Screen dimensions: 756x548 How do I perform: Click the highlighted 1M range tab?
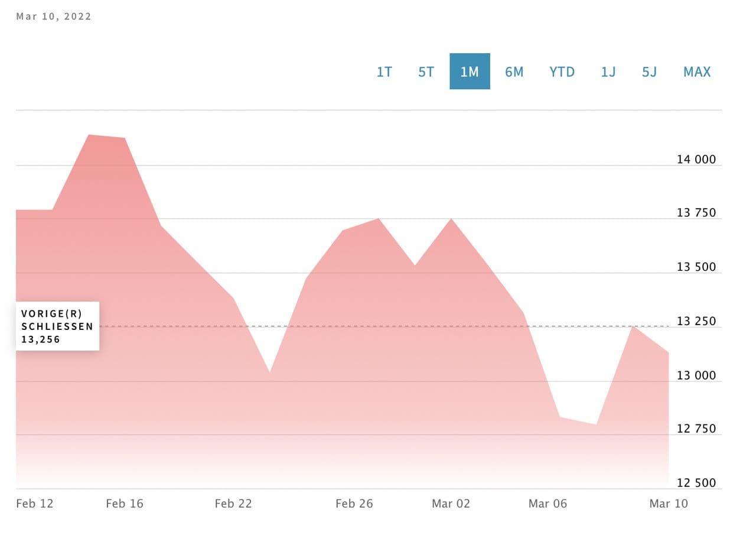(x=470, y=72)
